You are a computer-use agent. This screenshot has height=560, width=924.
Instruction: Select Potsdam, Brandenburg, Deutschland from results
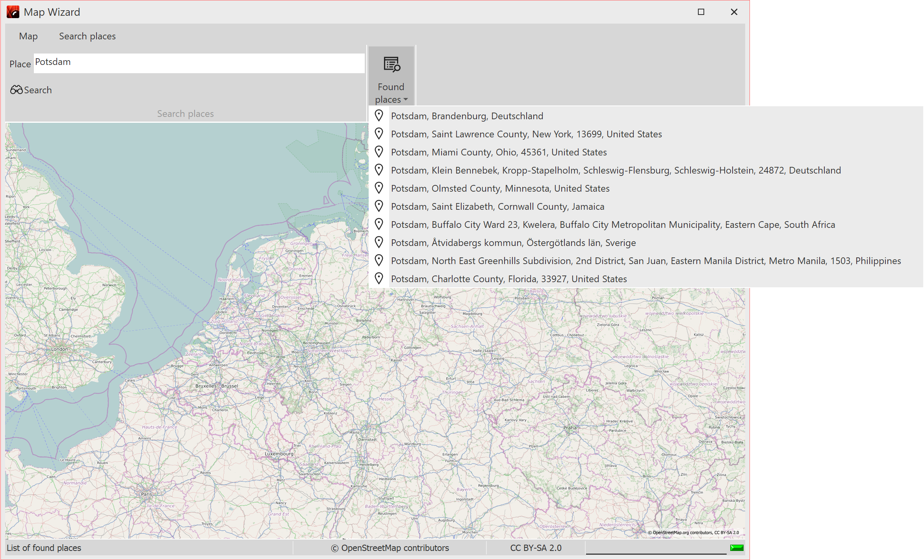coord(467,116)
